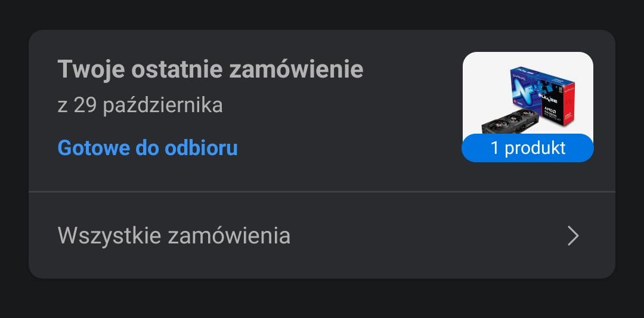Click the "Gotowe do odbioru" status link
The width and height of the screenshot is (644, 318).
[x=147, y=147]
